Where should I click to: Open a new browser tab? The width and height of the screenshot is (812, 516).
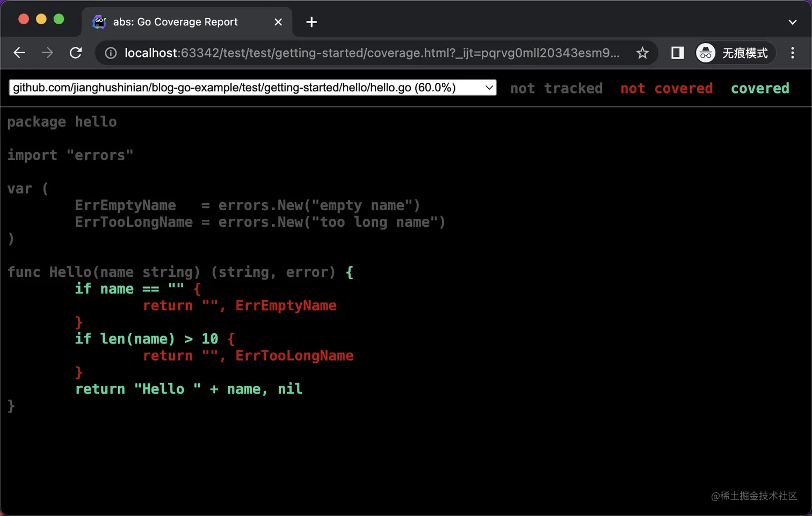click(x=311, y=22)
